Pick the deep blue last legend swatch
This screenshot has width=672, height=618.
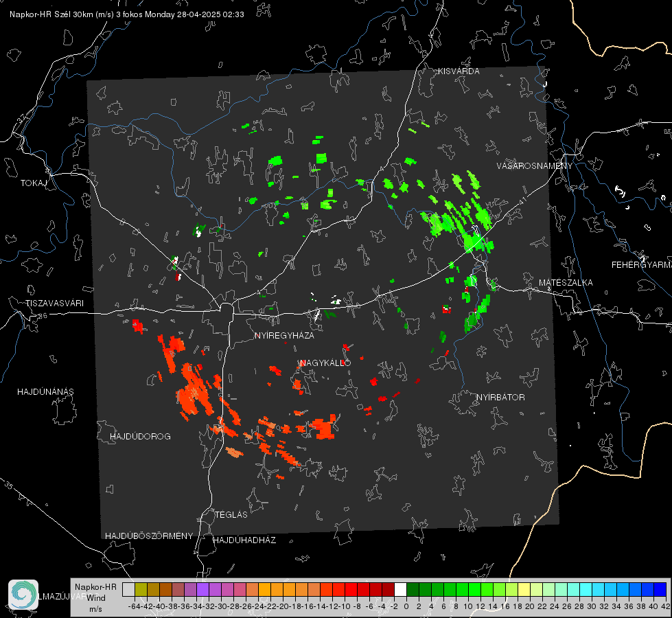[660, 589]
